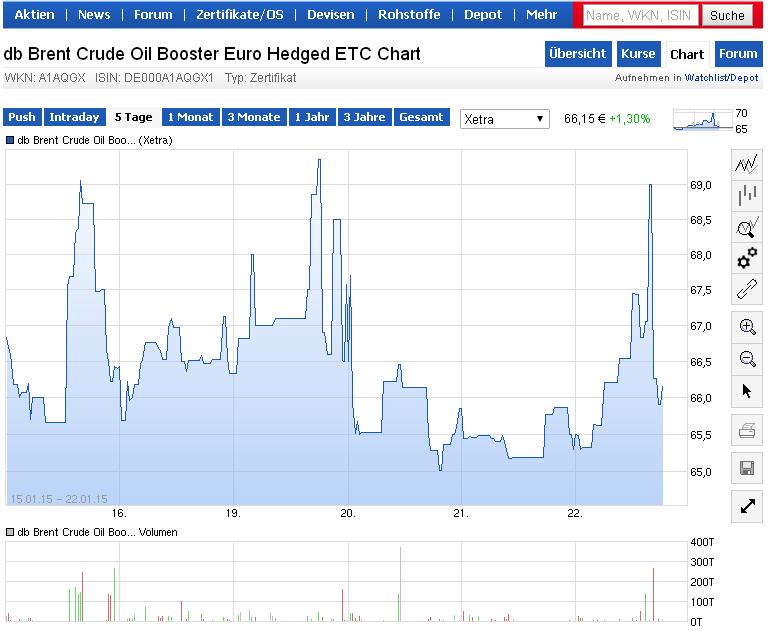770x631 pixels.
Task: Select the pointer cursor tool
Action: point(746,391)
